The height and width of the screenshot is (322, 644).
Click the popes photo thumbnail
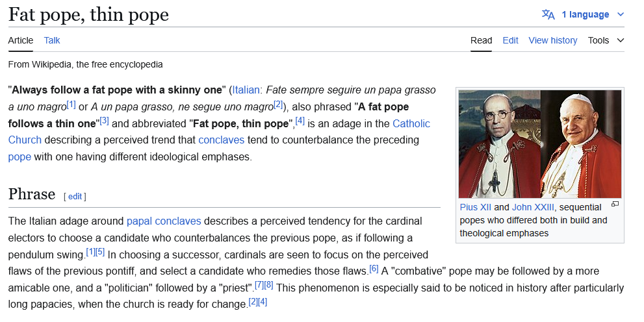point(539,143)
